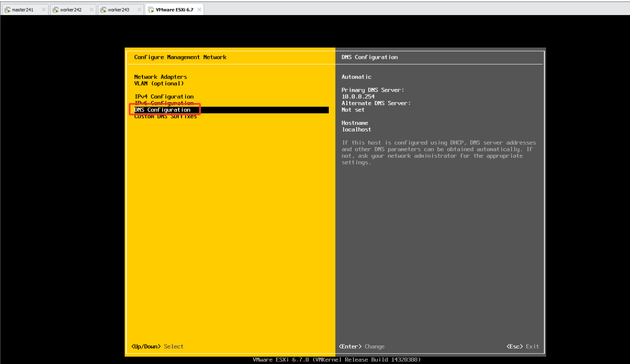Click the Up/Down Select hint
630x364 pixels.
(157, 346)
